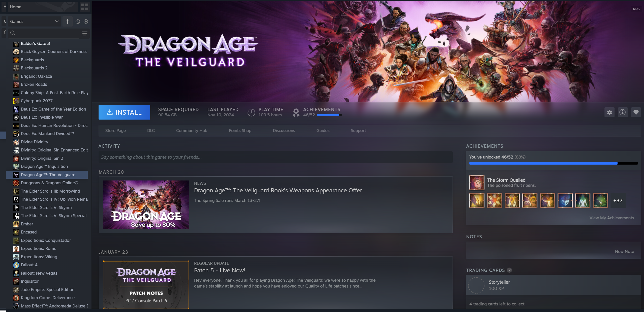Toggle the ascending sort arrow button

(68, 22)
